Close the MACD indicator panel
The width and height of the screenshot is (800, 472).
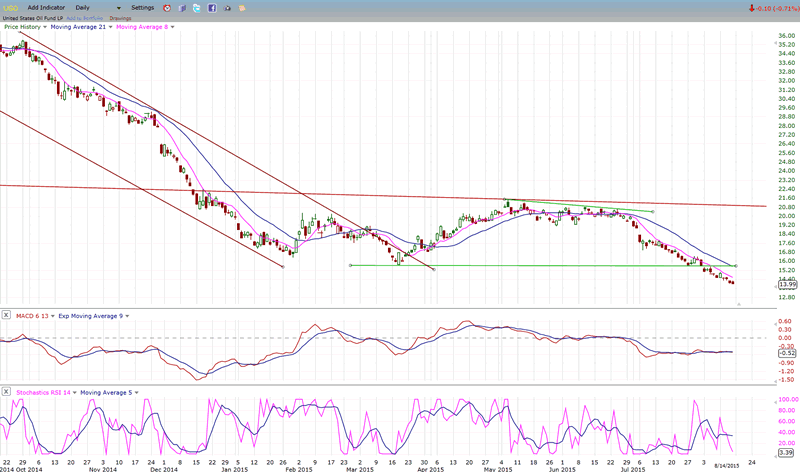click(7, 316)
